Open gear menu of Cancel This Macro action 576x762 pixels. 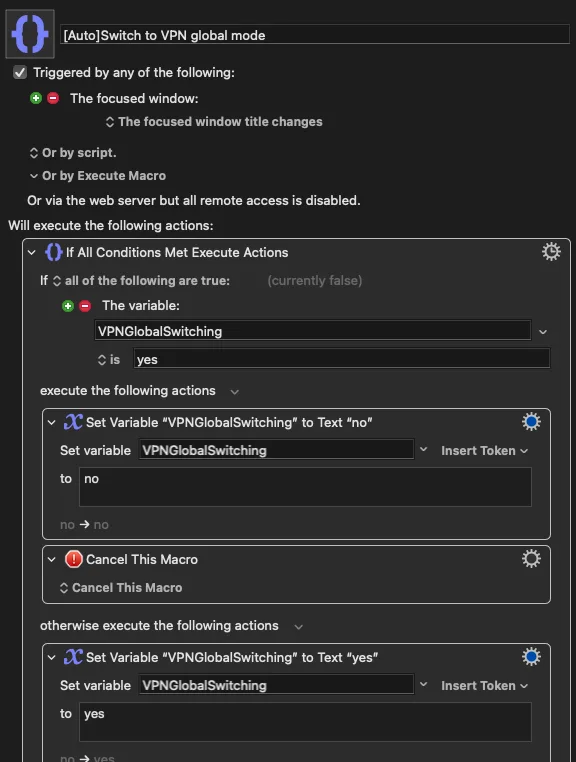coord(531,559)
